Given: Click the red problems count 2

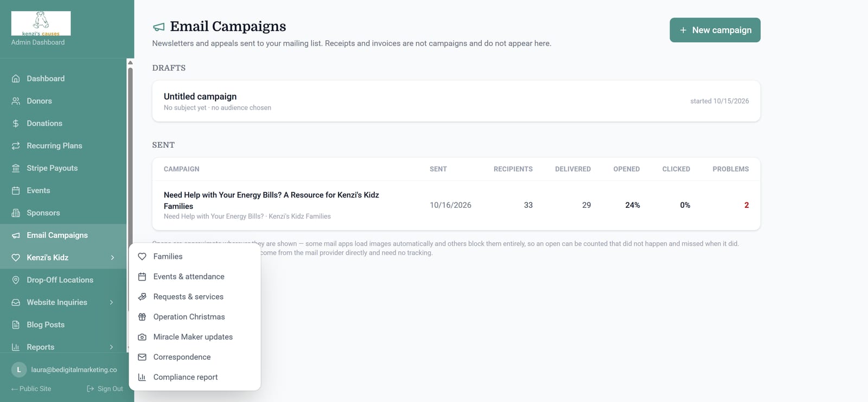Looking at the screenshot, I should click(x=746, y=205).
